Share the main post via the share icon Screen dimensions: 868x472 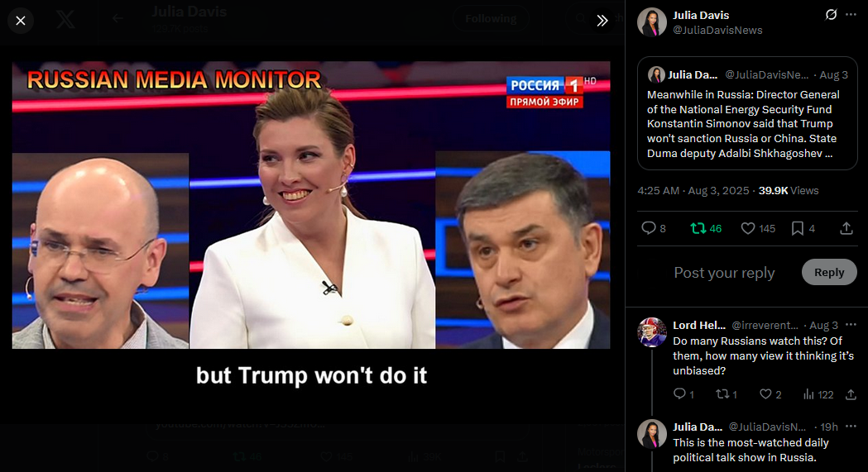[846, 228]
